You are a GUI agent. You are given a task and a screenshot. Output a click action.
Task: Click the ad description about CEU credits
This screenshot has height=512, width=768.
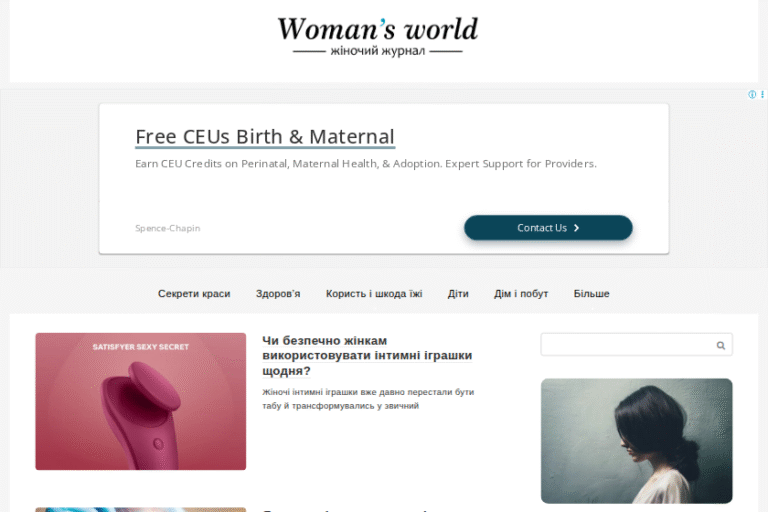[x=366, y=164]
